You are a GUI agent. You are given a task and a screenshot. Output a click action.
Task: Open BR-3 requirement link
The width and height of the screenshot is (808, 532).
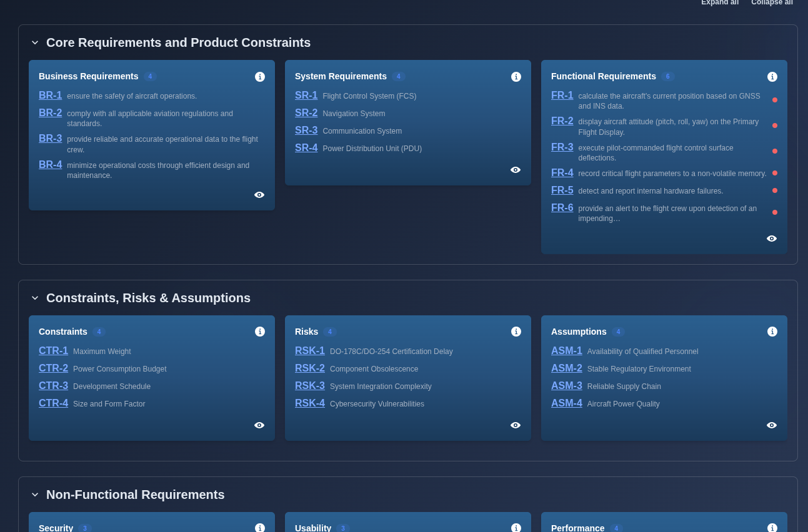pyautogui.click(x=51, y=139)
